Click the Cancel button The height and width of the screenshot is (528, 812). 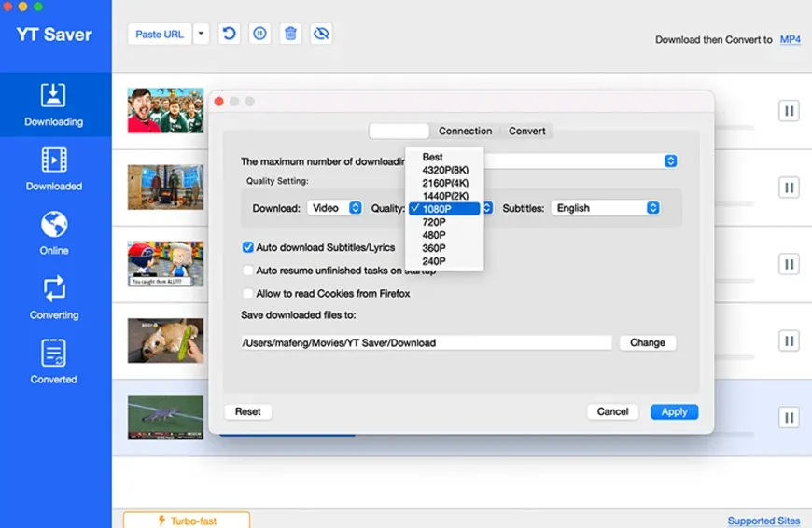[x=612, y=411]
